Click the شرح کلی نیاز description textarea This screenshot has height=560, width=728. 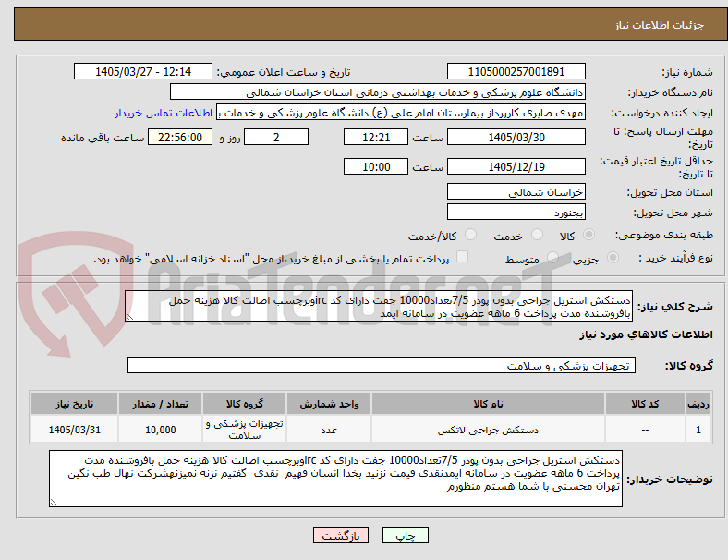pos(379,306)
